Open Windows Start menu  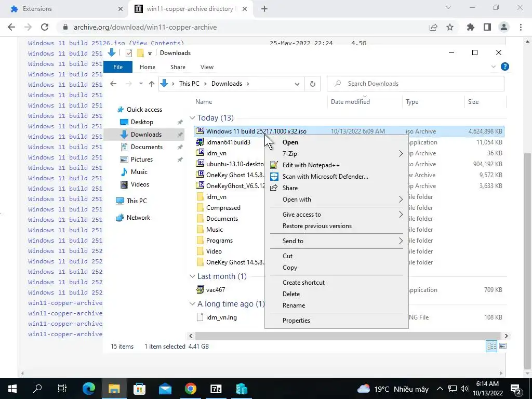(x=12, y=389)
